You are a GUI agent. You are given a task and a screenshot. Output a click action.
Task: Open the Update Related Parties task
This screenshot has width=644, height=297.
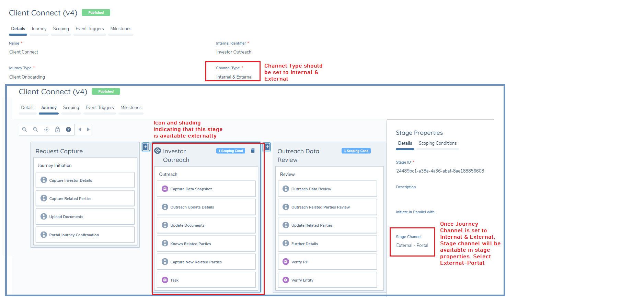tap(327, 225)
